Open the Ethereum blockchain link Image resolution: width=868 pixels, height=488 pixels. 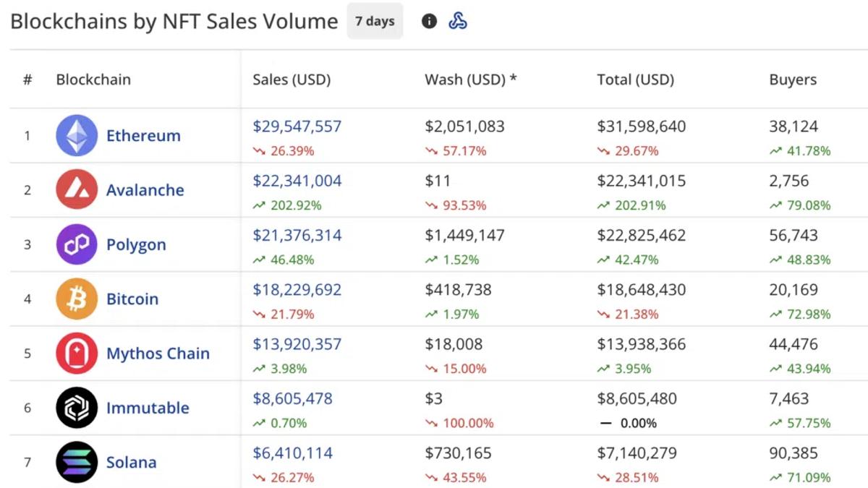pyautogui.click(x=143, y=135)
